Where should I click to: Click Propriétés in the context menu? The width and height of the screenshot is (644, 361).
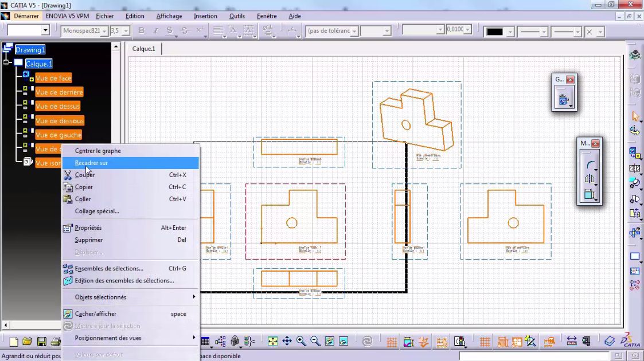pyautogui.click(x=89, y=227)
